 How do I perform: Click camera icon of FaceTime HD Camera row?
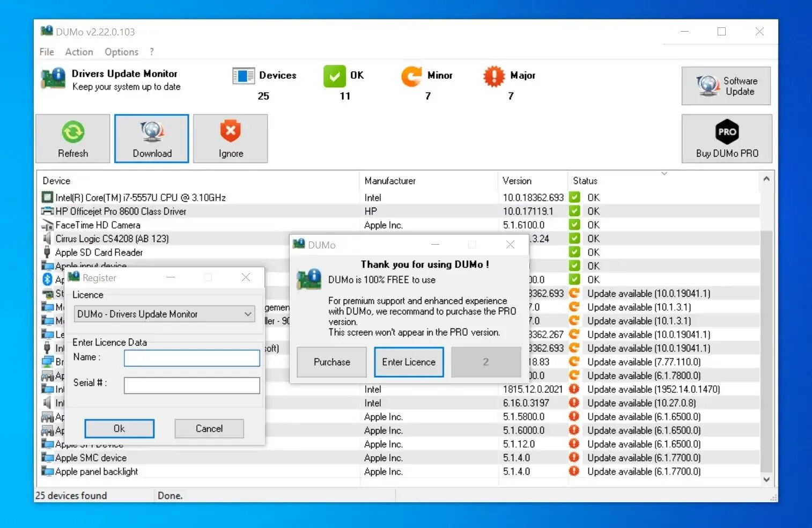point(47,225)
